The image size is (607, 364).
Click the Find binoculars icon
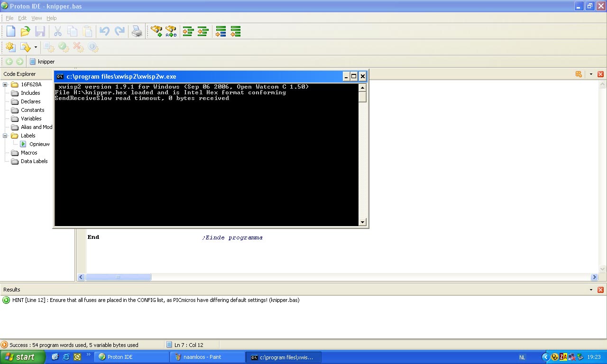pos(156,32)
